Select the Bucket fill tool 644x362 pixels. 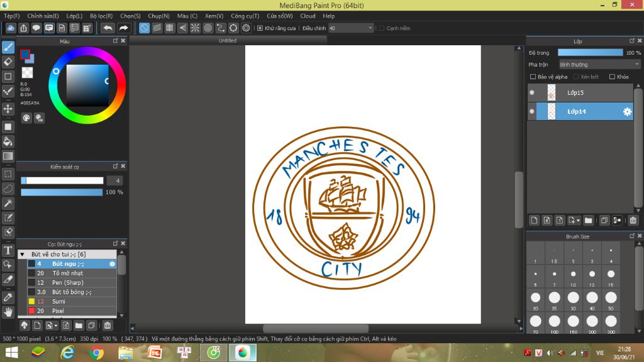8,141
